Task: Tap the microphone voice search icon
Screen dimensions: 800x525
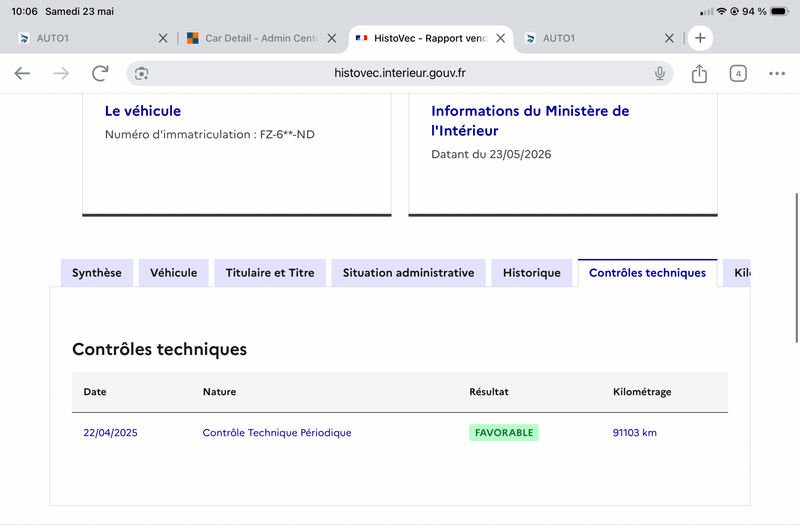Action: [659, 73]
